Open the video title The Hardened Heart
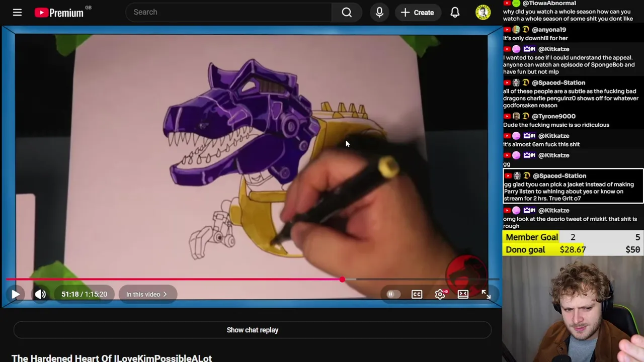 (x=112, y=358)
